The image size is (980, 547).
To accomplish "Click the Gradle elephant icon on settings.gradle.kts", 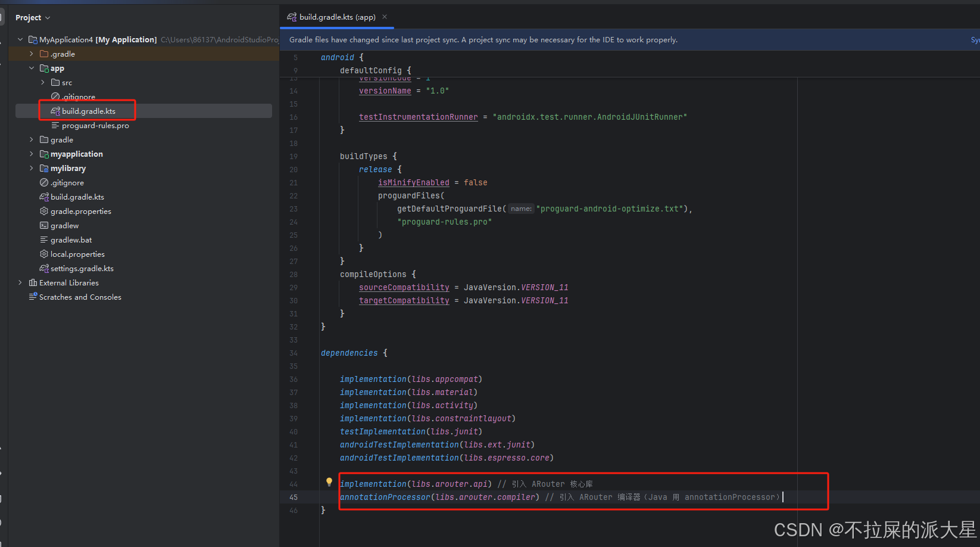I will (43, 268).
